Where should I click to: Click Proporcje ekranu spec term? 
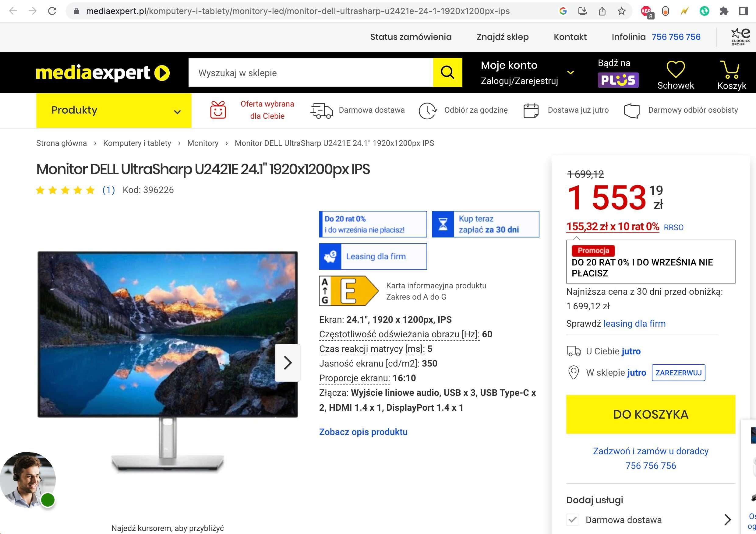coord(354,378)
